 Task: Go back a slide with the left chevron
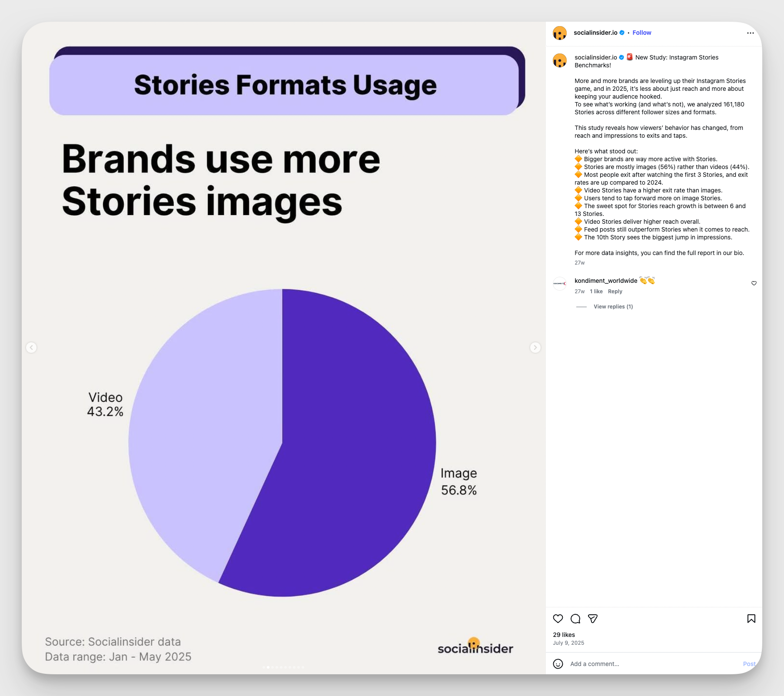[31, 348]
